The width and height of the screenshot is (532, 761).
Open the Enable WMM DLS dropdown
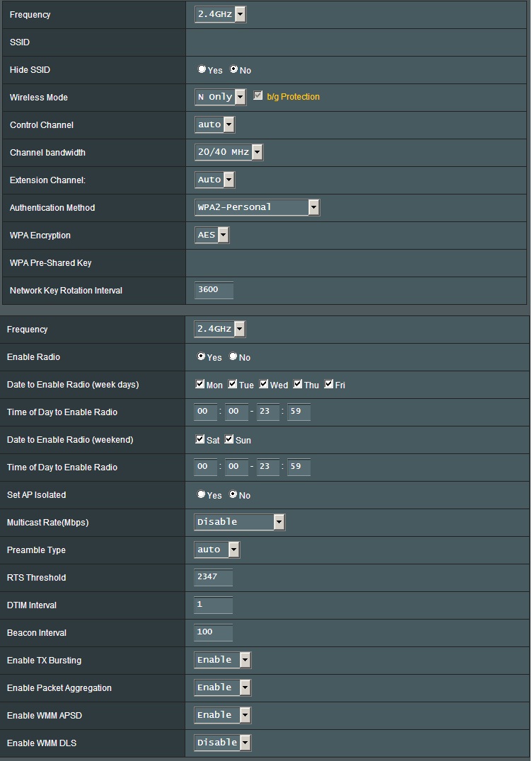pos(222,743)
